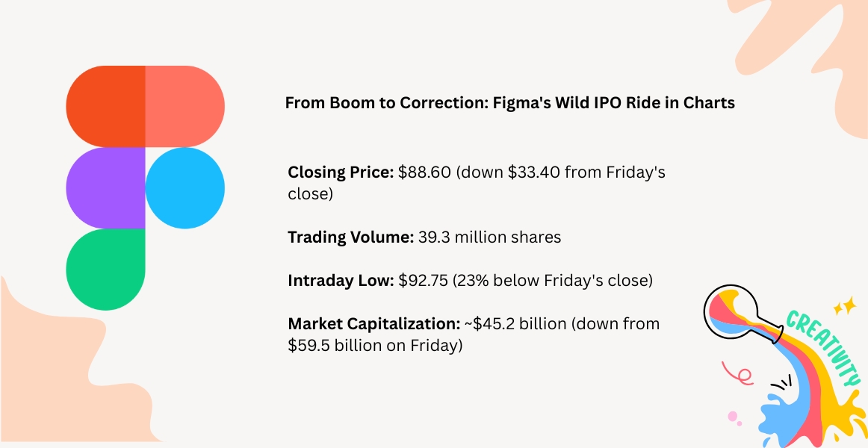
Task: Click the headline about Figma's Wild IPO Ride
Action: [x=509, y=103]
